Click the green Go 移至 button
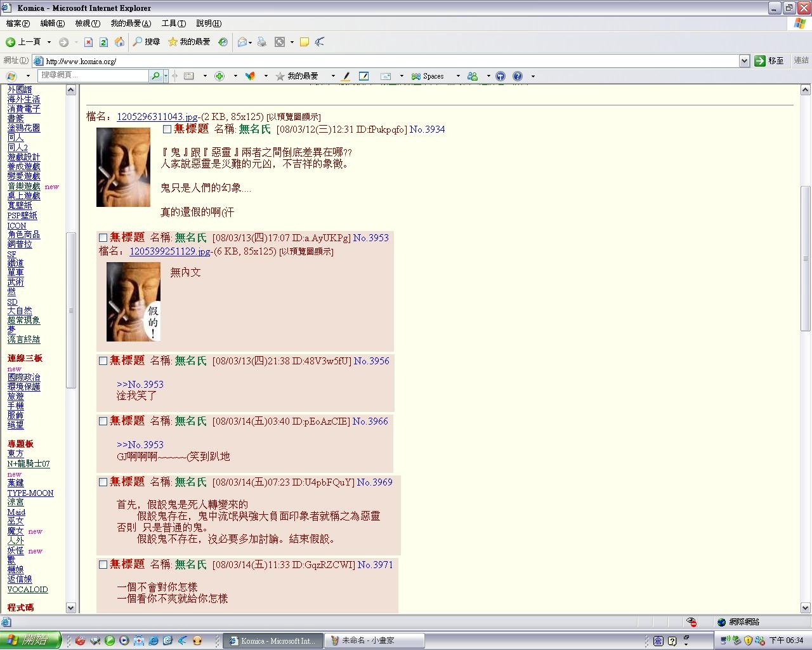 click(x=769, y=61)
